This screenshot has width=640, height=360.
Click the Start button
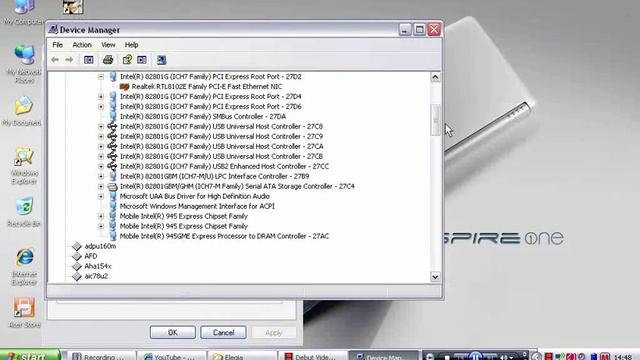30,355
